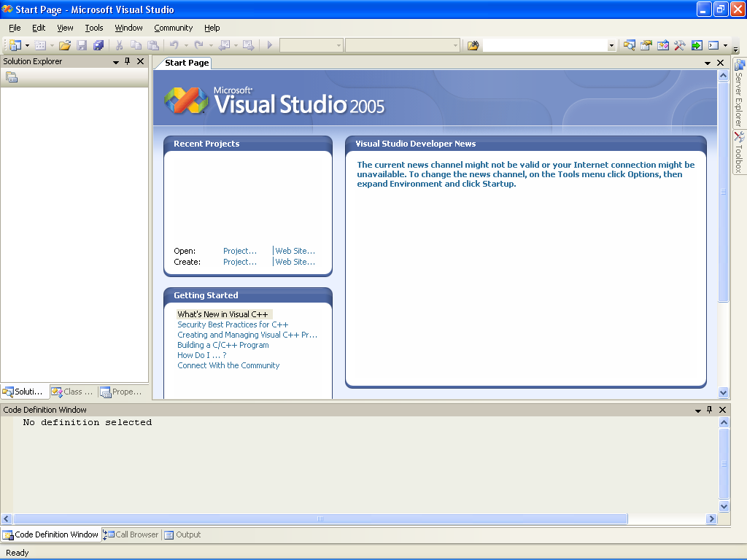Click the Start Page green arrow icon
The width and height of the screenshot is (747, 560).
click(x=697, y=45)
